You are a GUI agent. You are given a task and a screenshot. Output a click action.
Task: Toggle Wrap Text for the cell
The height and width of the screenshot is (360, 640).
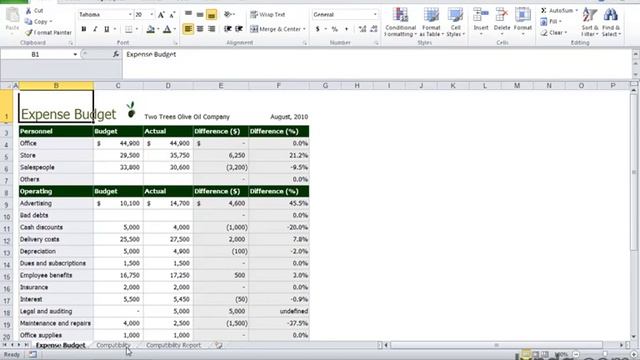point(268,15)
